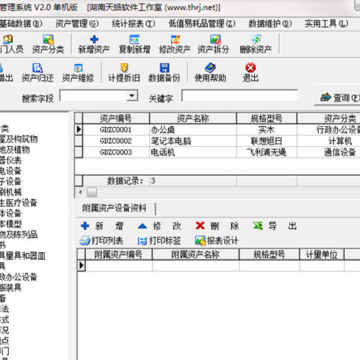Click the 打印列表 printer icon

point(85,240)
